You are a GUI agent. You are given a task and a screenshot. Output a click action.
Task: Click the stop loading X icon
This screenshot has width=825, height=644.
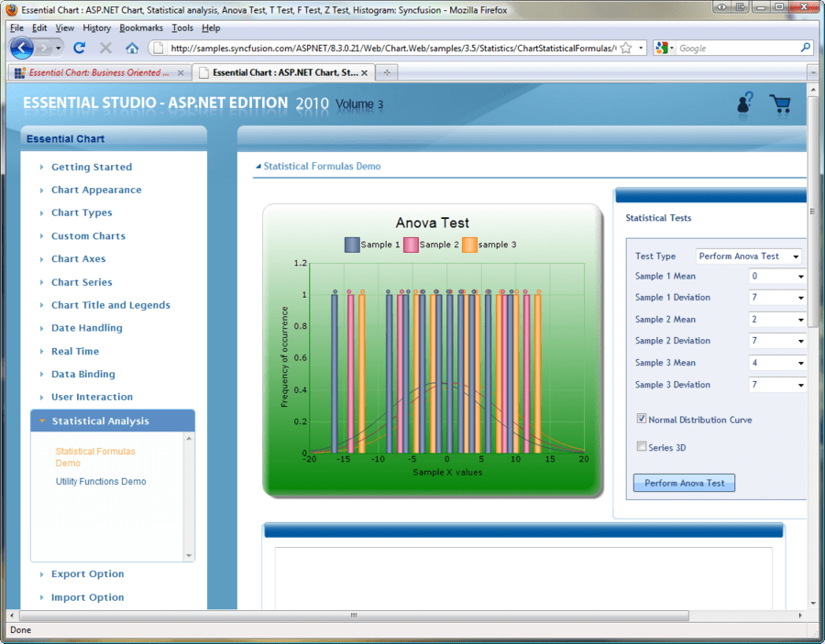pos(105,48)
